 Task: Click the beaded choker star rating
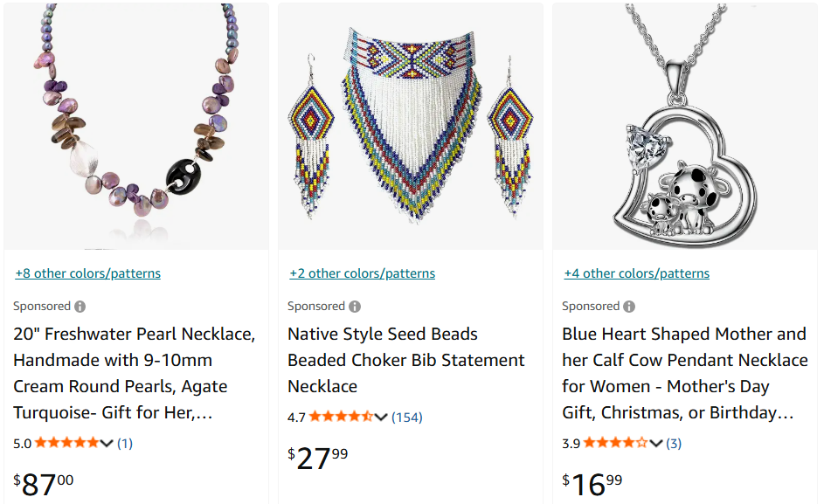[x=341, y=417]
